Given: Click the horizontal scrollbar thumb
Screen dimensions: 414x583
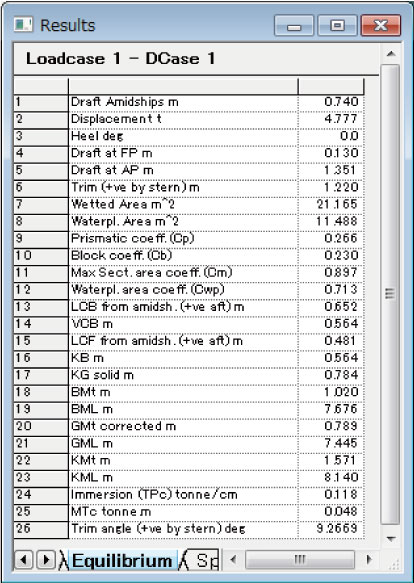Looking at the screenshot, I should 300,559.
